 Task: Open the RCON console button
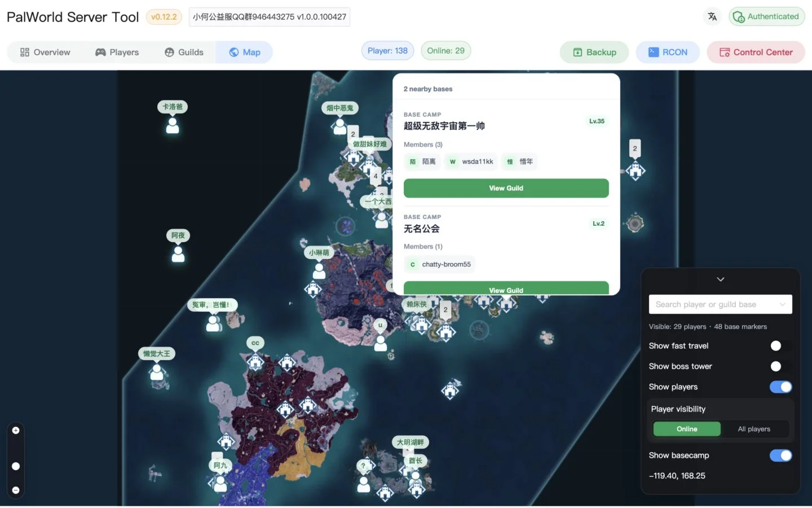click(x=668, y=52)
